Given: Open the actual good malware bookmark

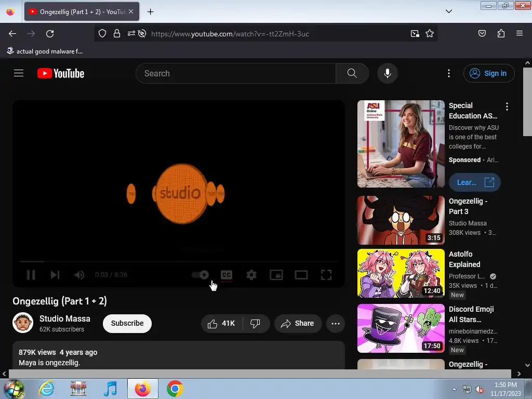Looking at the screenshot, I should [45, 51].
